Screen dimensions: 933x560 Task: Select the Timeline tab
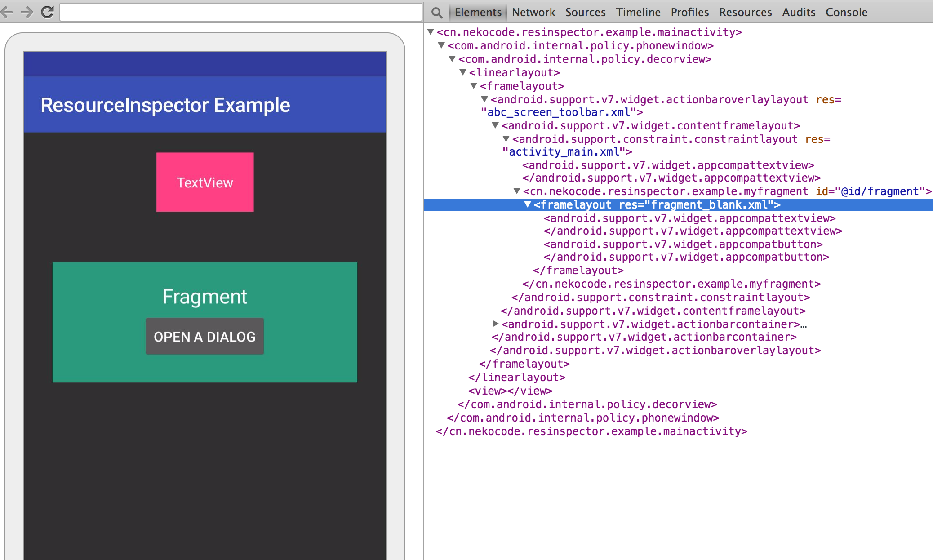[x=638, y=13]
